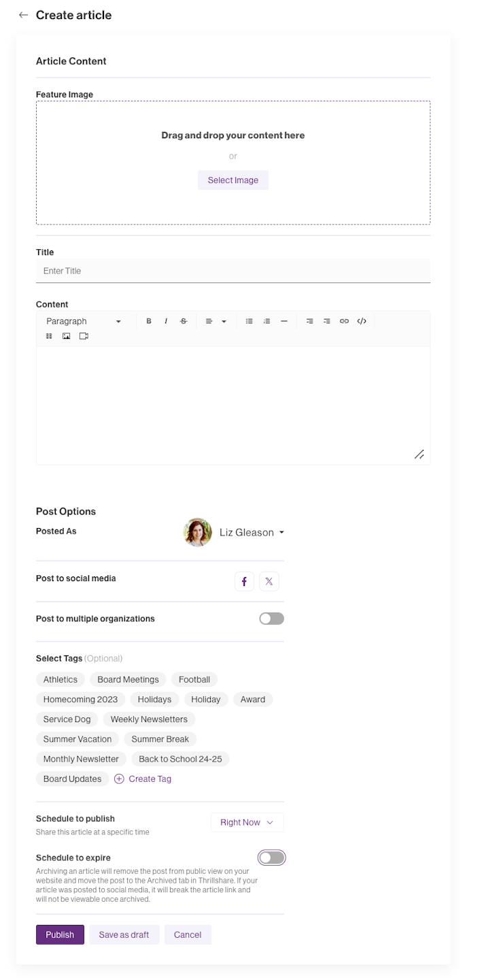Insert a hyperlink in content
Viewport: 480px width, 980px height.
[344, 321]
